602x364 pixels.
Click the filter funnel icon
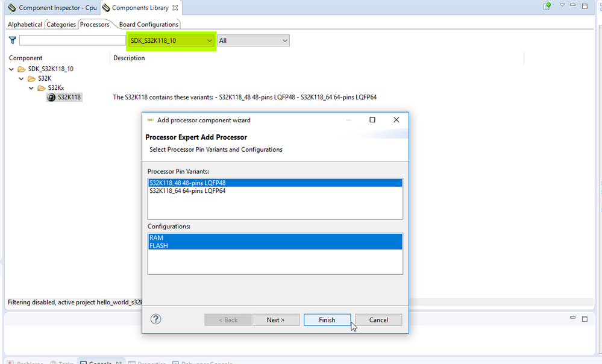[x=13, y=40]
